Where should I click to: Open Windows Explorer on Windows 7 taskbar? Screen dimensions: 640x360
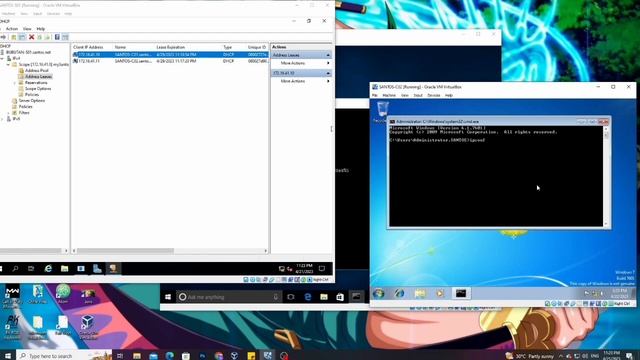[x=420, y=293]
